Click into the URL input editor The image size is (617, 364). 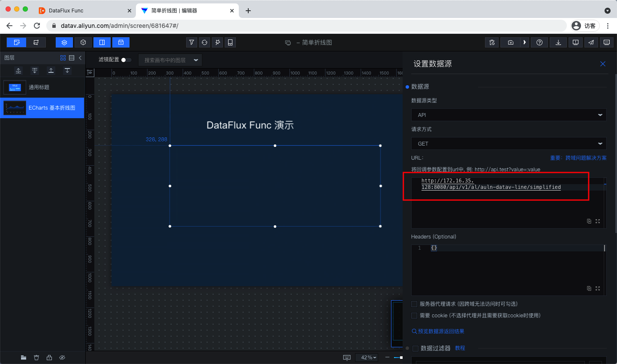tap(509, 203)
